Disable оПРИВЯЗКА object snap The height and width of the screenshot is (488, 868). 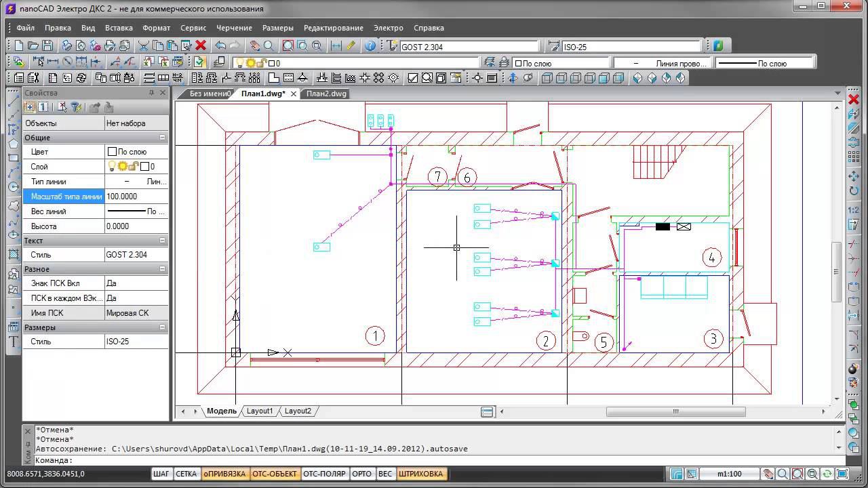tap(224, 474)
